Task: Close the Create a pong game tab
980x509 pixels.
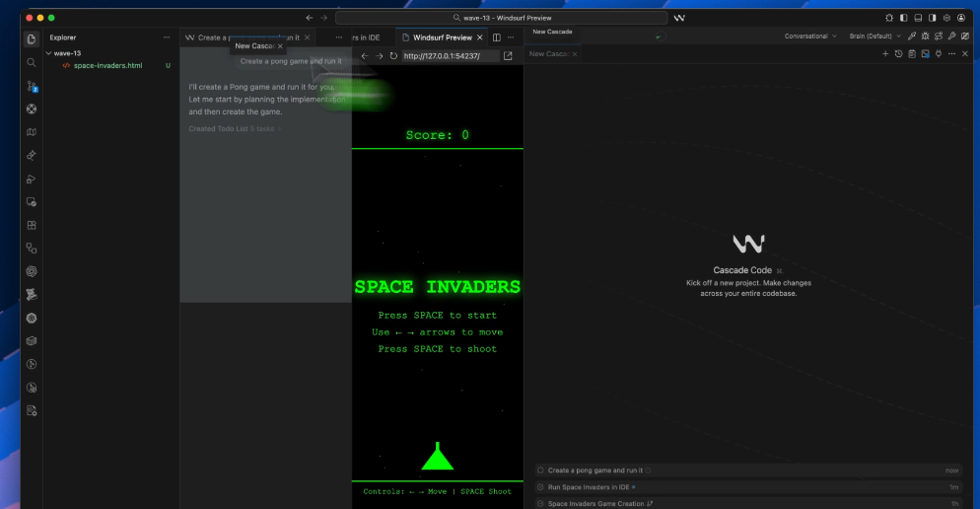Action: pos(307,37)
